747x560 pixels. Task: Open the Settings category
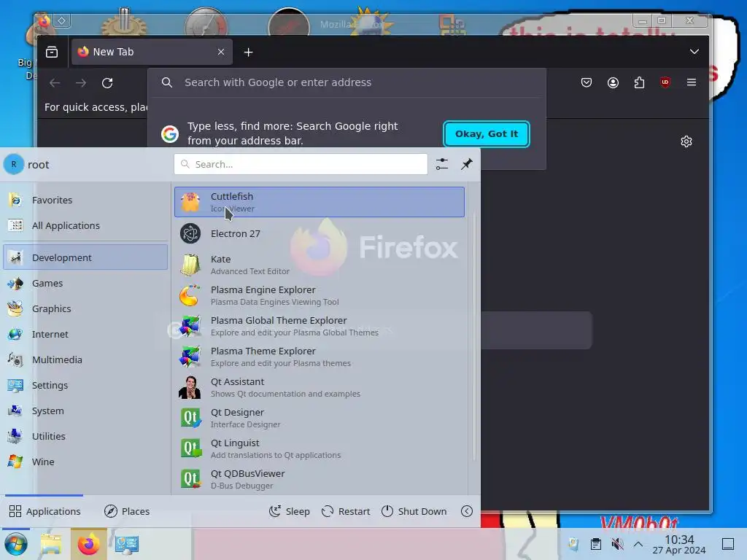[85, 385]
